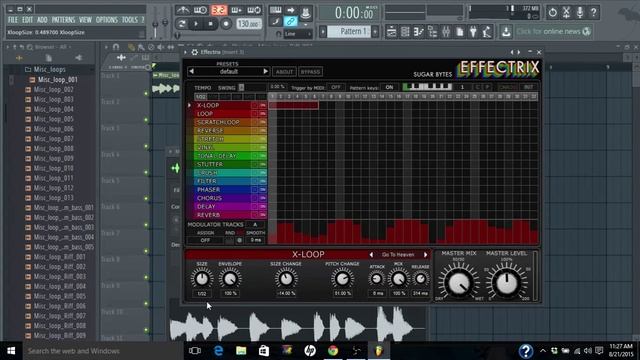
Task: Toggle the 3.2 countdown before recording
Action: point(219,10)
